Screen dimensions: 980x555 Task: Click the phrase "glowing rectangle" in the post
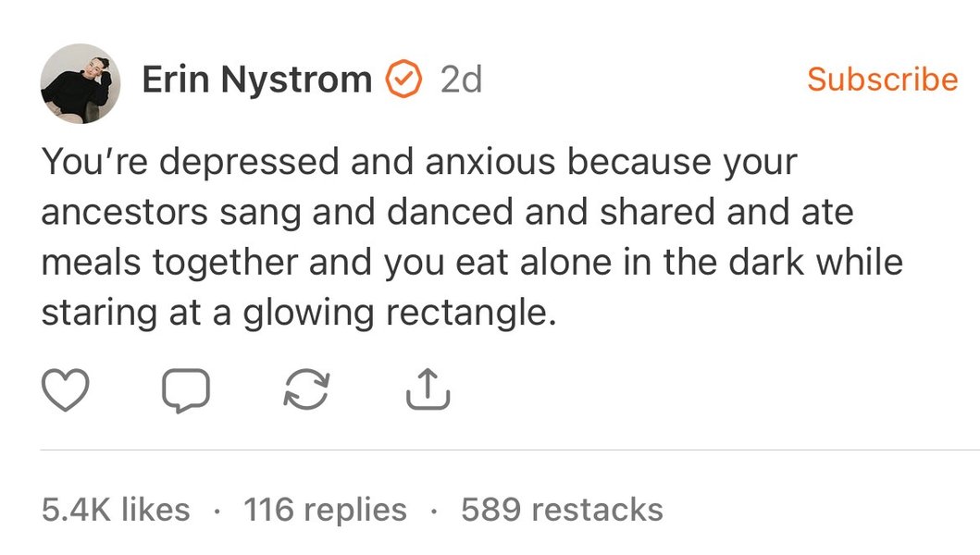[400, 313]
